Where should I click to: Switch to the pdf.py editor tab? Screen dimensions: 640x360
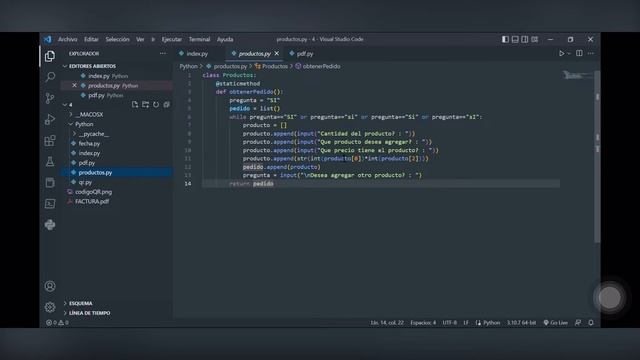[305, 53]
